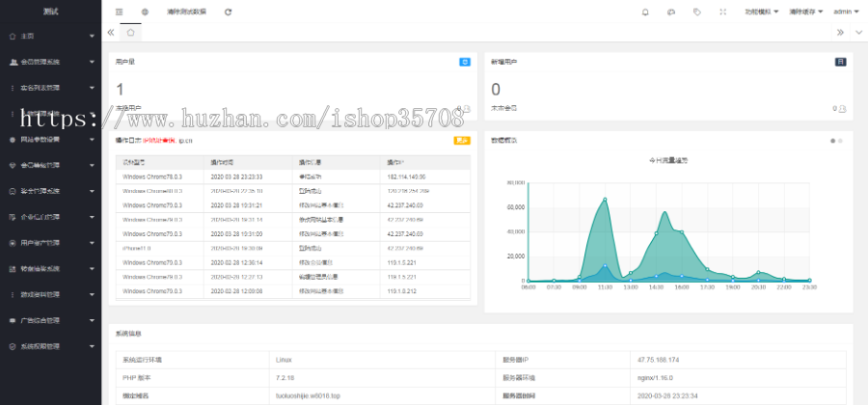868x405 pixels.
Task: Click the 用户资产管理 icon in sidebar
Action: [13, 243]
